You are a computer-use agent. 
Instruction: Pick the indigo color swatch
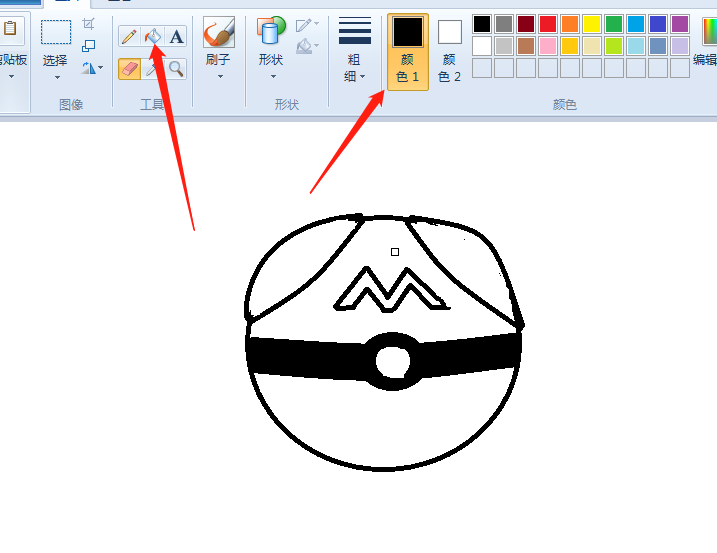[x=658, y=24]
